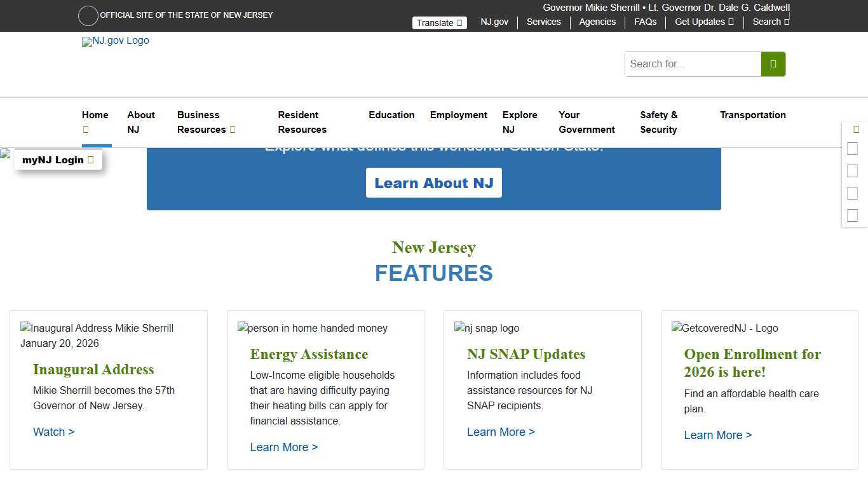This screenshot has height=488, width=868.
Task: Open the Transportation navigation menu item
Action: [x=752, y=115]
